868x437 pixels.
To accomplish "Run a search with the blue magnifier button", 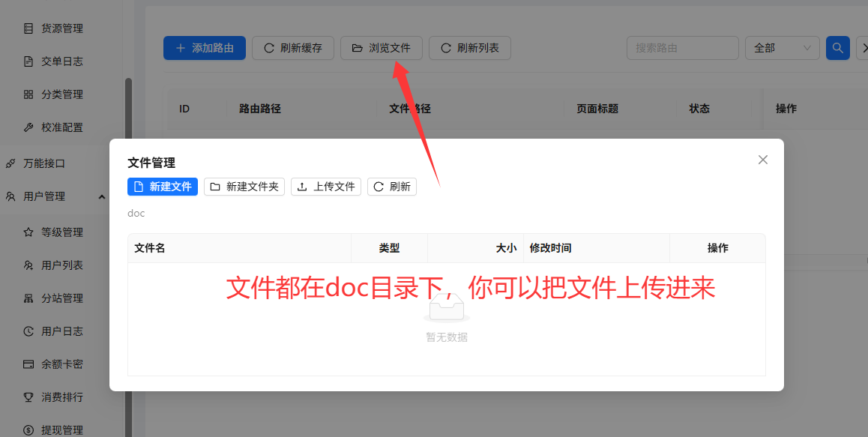I will pos(837,47).
